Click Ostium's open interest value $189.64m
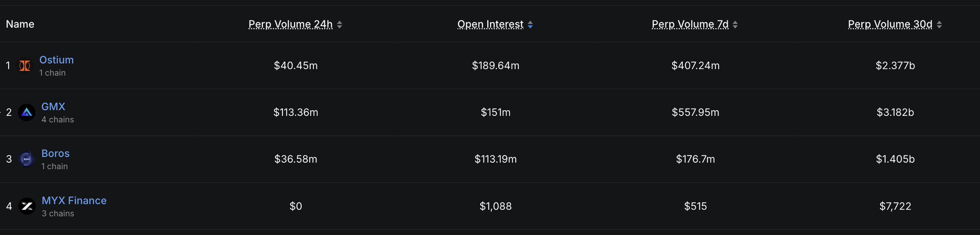The width and height of the screenshot is (980, 235). click(496, 66)
